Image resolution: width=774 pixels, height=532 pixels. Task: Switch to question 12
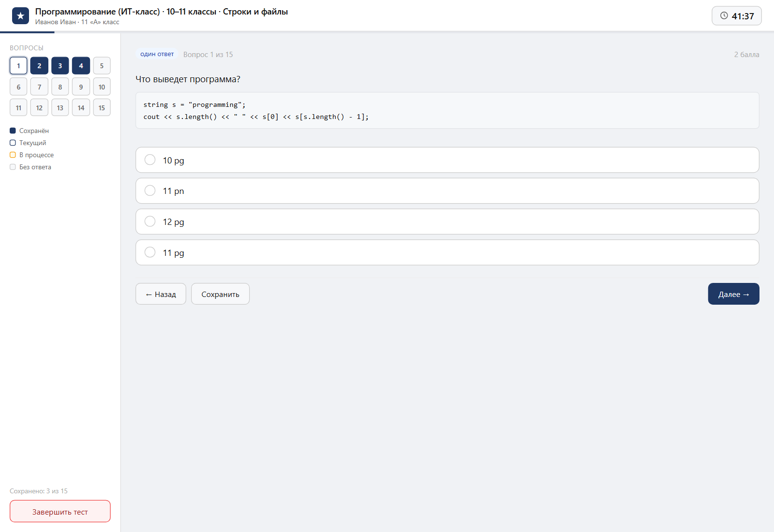pyautogui.click(x=39, y=108)
